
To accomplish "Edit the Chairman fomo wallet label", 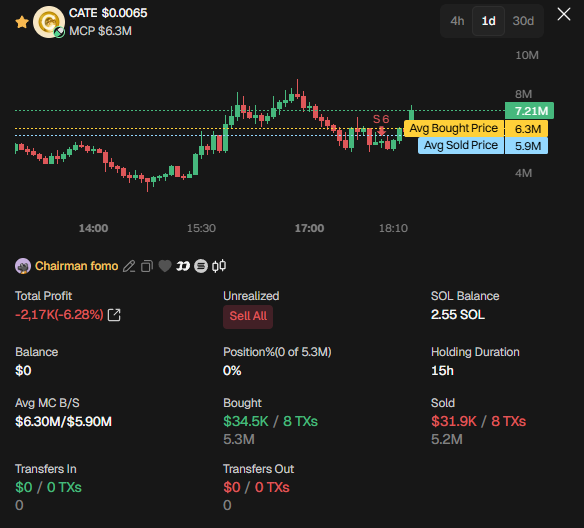I will tap(129, 266).
